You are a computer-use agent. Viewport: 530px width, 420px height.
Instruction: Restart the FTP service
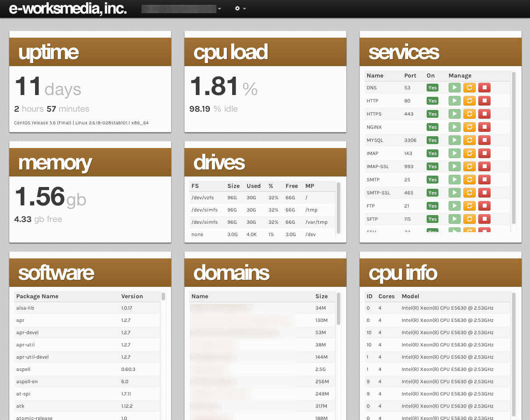coord(469,206)
